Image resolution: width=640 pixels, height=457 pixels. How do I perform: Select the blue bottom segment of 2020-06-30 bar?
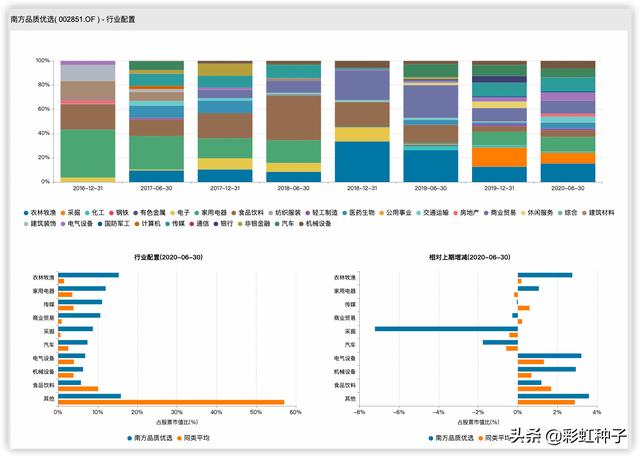(x=568, y=173)
